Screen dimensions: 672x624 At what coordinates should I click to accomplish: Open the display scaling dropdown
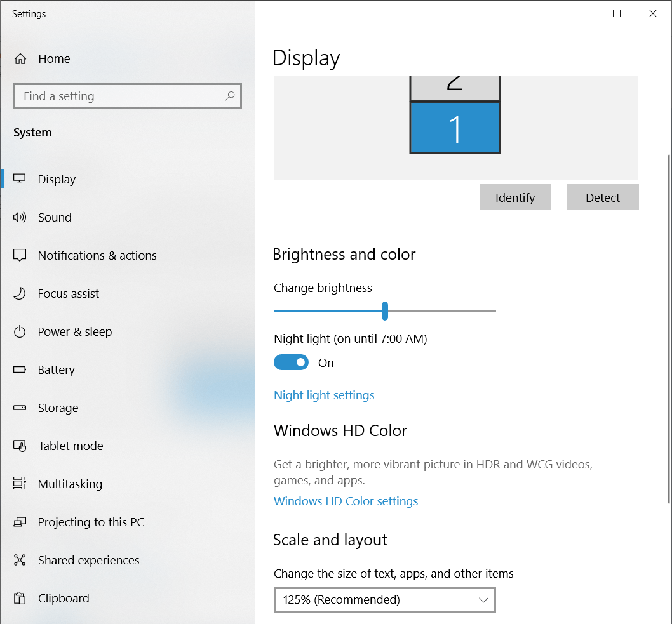(x=384, y=600)
